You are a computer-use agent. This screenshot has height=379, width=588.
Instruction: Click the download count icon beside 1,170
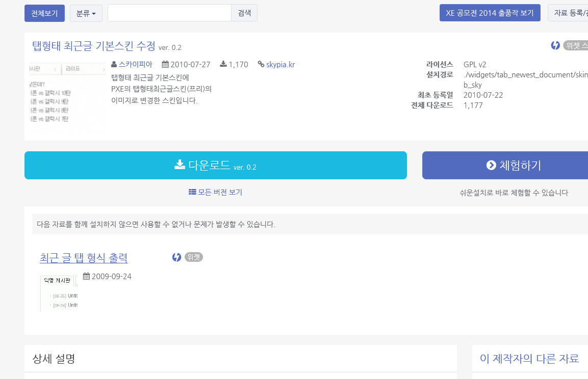tap(223, 65)
